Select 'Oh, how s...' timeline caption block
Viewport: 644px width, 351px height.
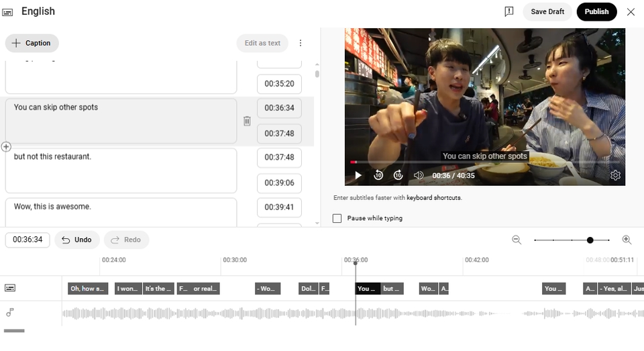click(88, 289)
